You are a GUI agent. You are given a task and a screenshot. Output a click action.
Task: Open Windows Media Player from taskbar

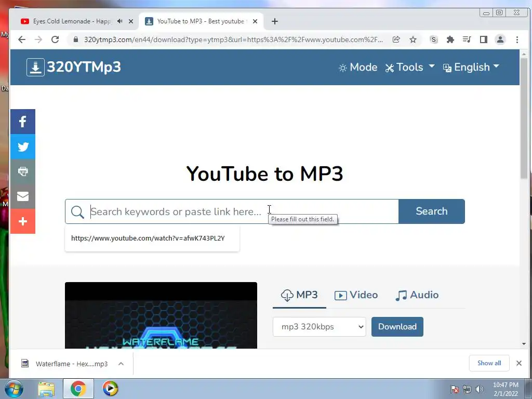[110, 389]
